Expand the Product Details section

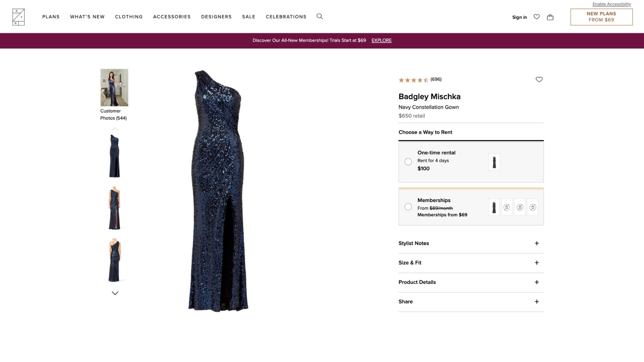click(x=537, y=282)
